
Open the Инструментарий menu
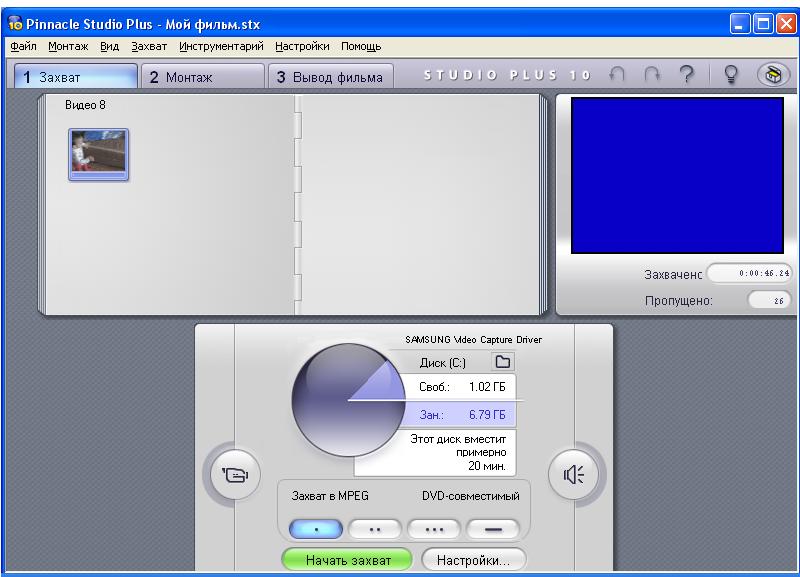(x=221, y=46)
